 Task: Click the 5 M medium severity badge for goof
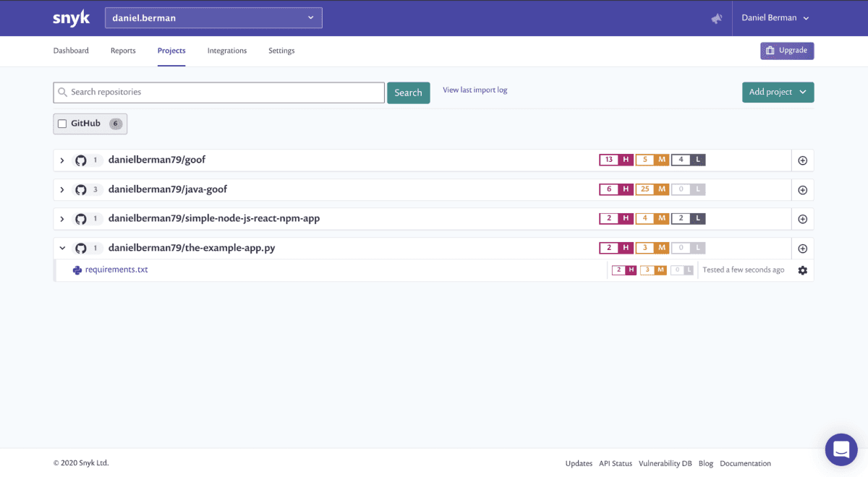tap(652, 160)
